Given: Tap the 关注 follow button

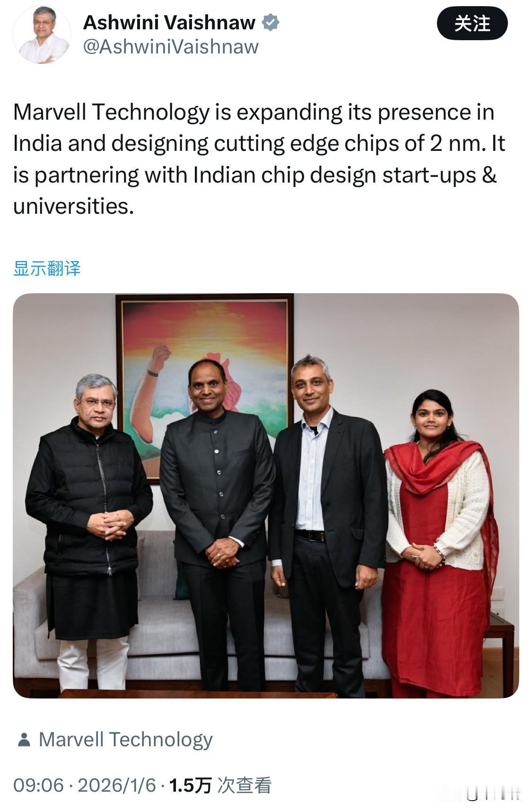Looking at the screenshot, I should pos(472,23).
